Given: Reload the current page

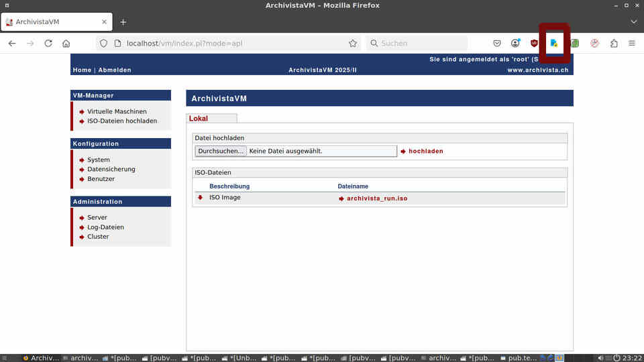Looking at the screenshot, I should (48, 43).
